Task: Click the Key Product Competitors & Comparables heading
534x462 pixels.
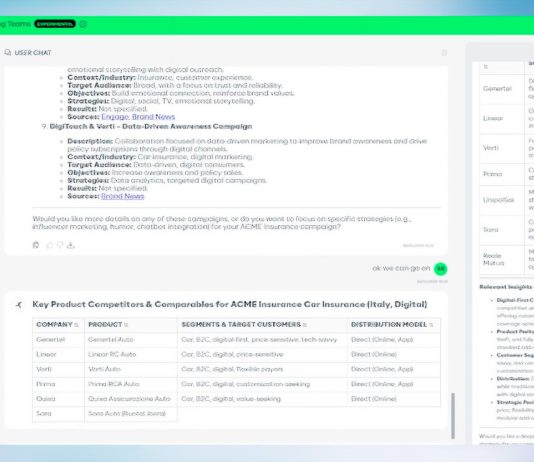Action: click(230, 304)
